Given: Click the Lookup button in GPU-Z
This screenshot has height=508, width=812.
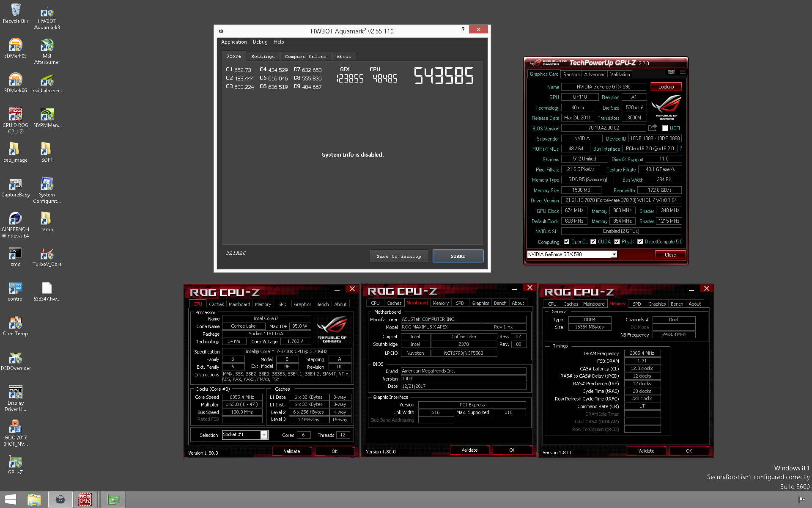Looking at the screenshot, I should 666,87.
